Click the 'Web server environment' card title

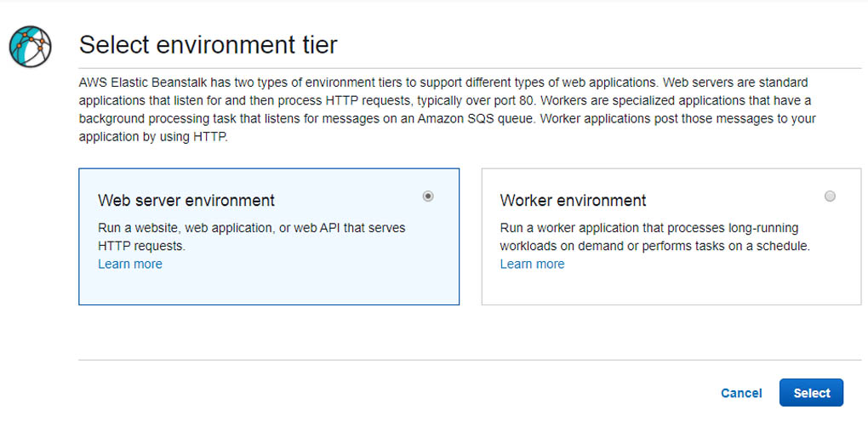coord(186,200)
